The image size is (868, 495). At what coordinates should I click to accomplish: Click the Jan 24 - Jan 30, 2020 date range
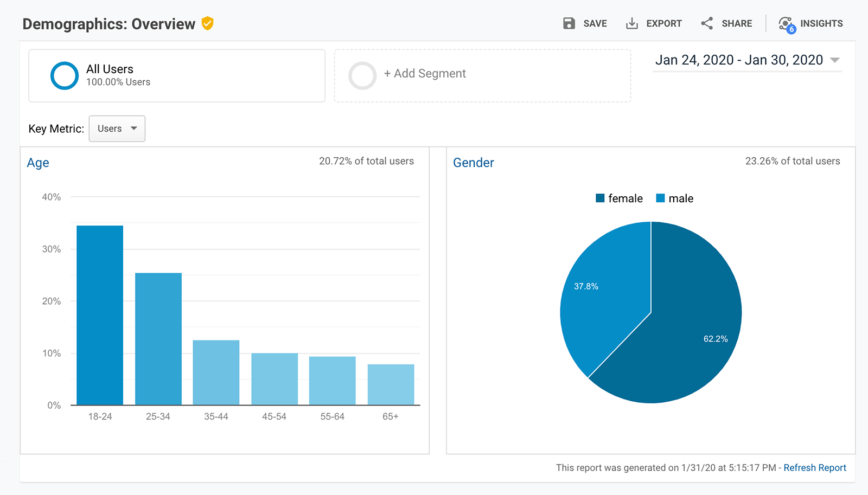coord(739,60)
